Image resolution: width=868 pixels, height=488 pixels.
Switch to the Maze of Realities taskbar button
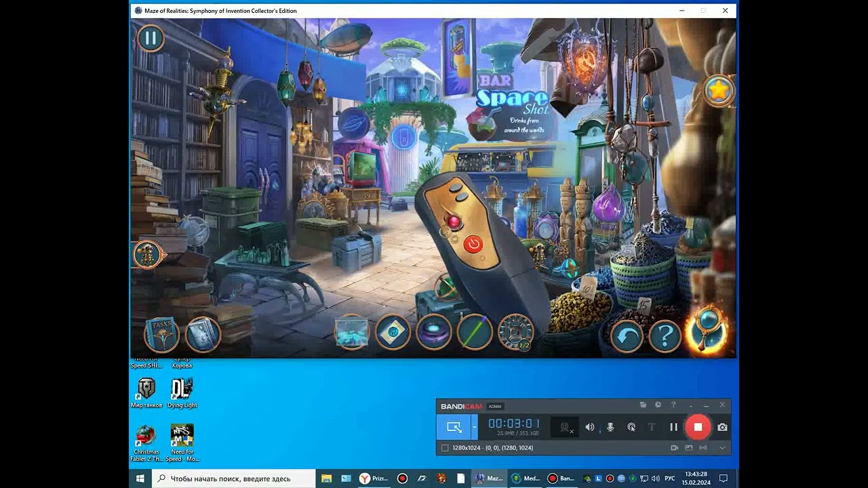[489, 479]
